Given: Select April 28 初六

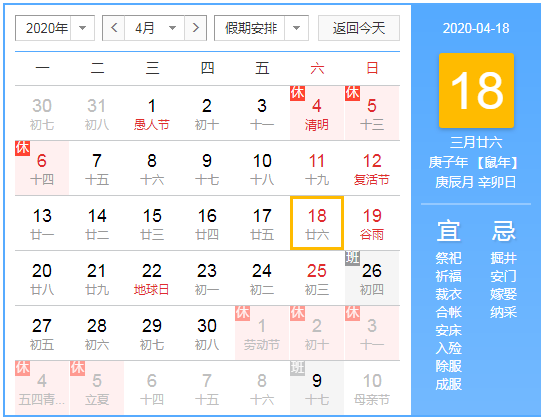Looking at the screenshot, I should click(97, 333).
